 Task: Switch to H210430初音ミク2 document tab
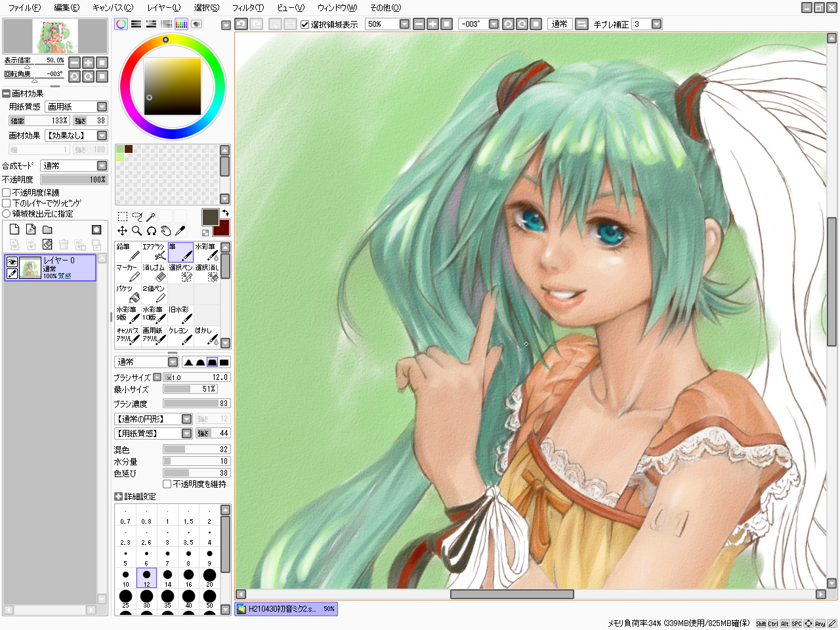pyautogui.click(x=286, y=609)
